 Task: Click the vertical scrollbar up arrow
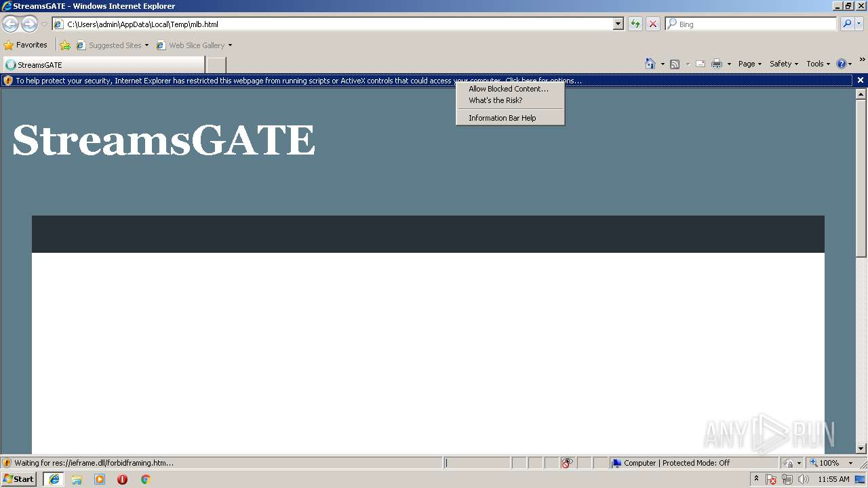[861, 94]
